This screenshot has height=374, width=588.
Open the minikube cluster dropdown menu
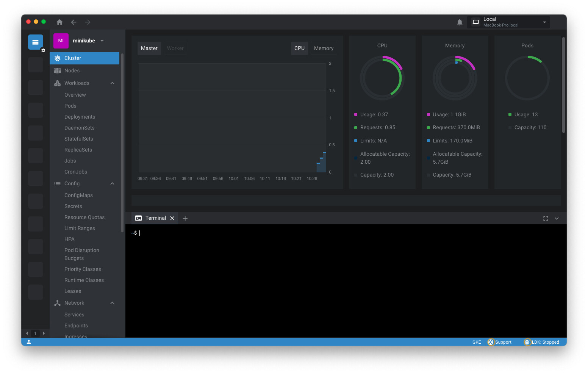click(x=102, y=41)
